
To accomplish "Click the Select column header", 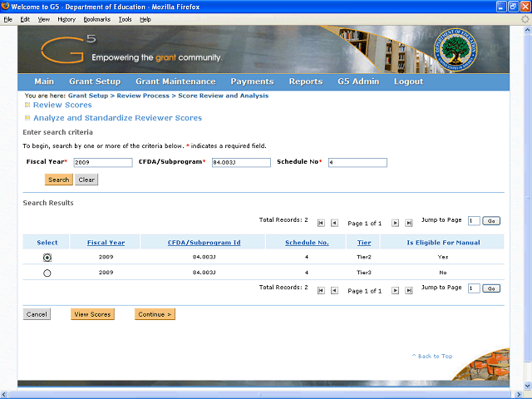I will tap(47, 243).
